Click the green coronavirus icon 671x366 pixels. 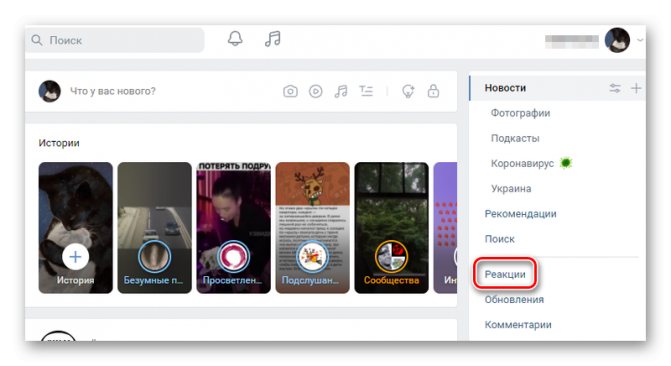(566, 163)
